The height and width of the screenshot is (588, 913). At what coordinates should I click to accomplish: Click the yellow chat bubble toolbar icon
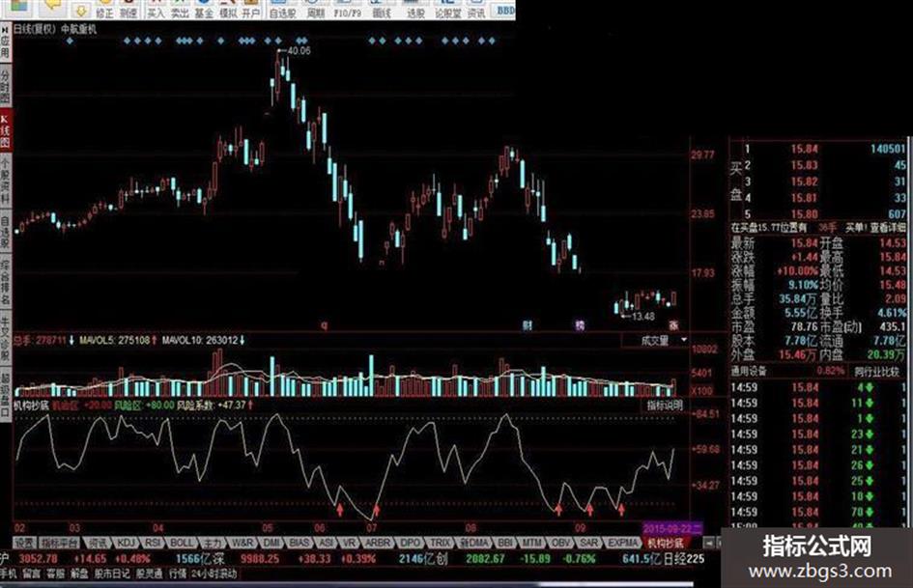tap(53, 7)
